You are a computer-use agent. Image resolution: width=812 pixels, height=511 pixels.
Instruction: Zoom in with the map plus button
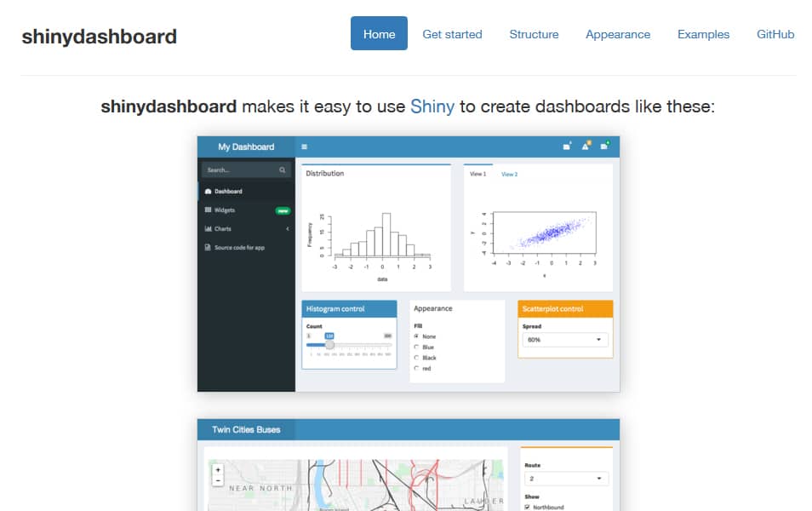218,470
